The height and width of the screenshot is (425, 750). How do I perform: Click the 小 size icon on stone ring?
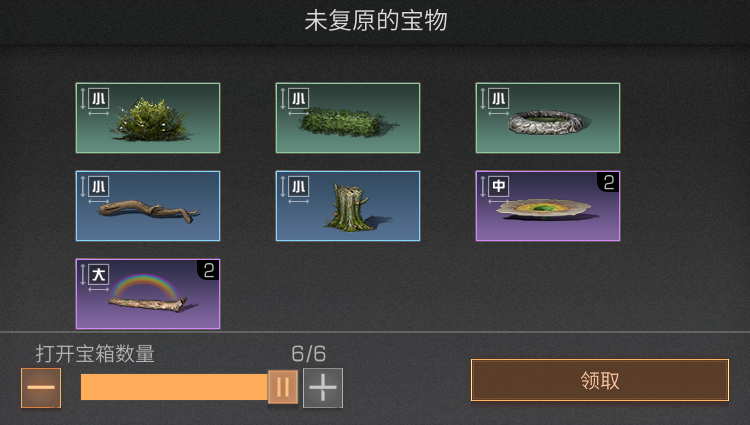(498, 99)
